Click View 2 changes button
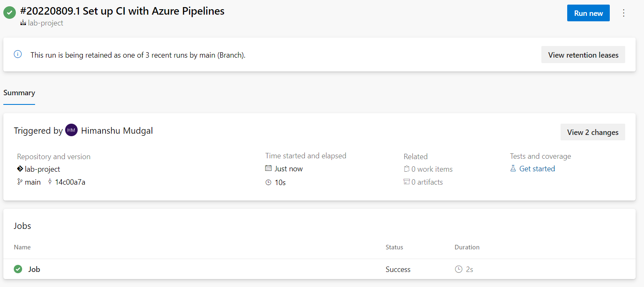The image size is (644, 287). [592, 132]
